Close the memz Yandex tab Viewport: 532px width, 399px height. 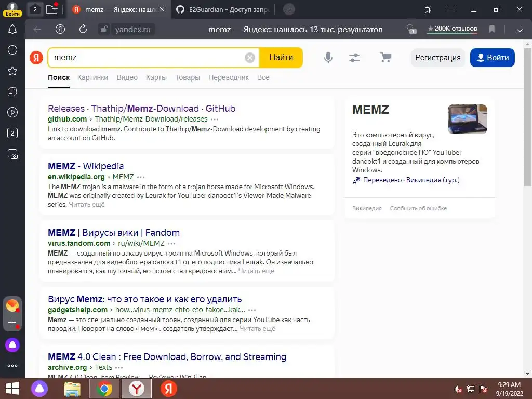(162, 9)
